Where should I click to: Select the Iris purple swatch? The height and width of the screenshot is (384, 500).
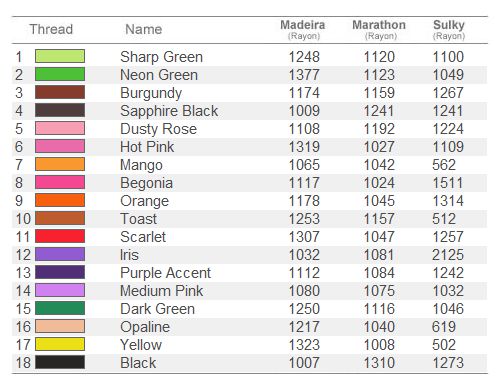pos(60,254)
